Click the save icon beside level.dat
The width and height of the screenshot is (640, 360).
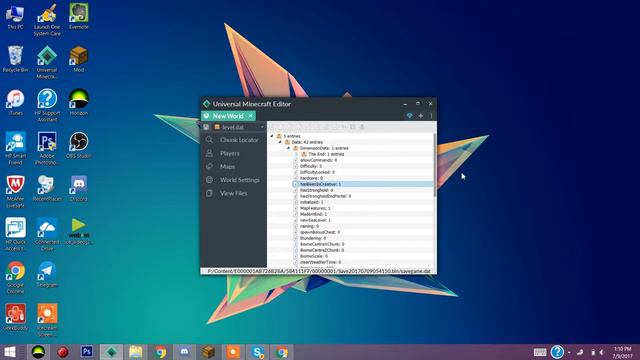(x=206, y=127)
